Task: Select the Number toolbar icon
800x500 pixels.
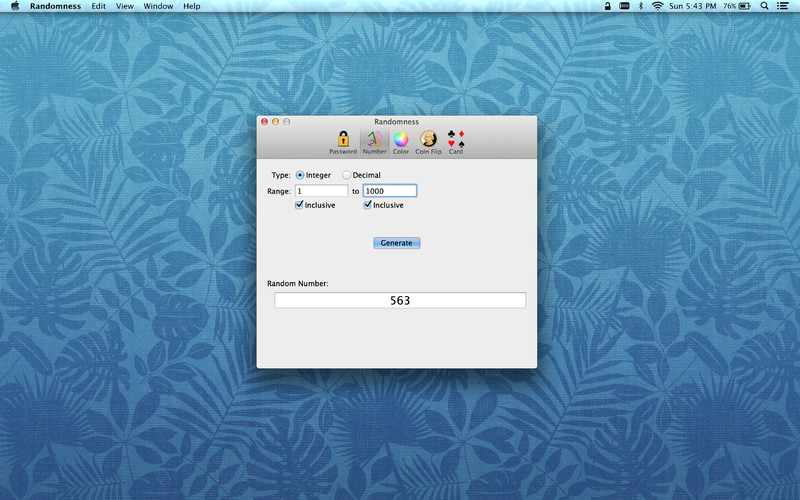Action: pyautogui.click(x=374, y=142)
